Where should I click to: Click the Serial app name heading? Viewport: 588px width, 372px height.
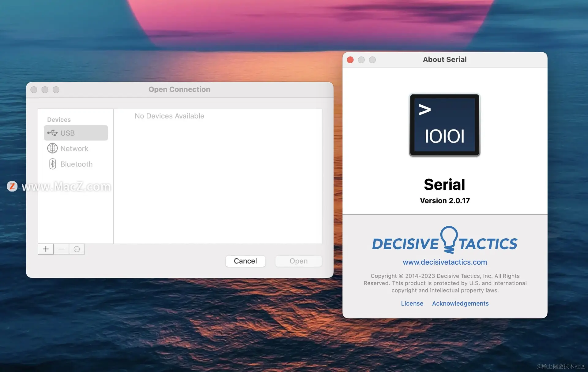[x=444, y=184]
